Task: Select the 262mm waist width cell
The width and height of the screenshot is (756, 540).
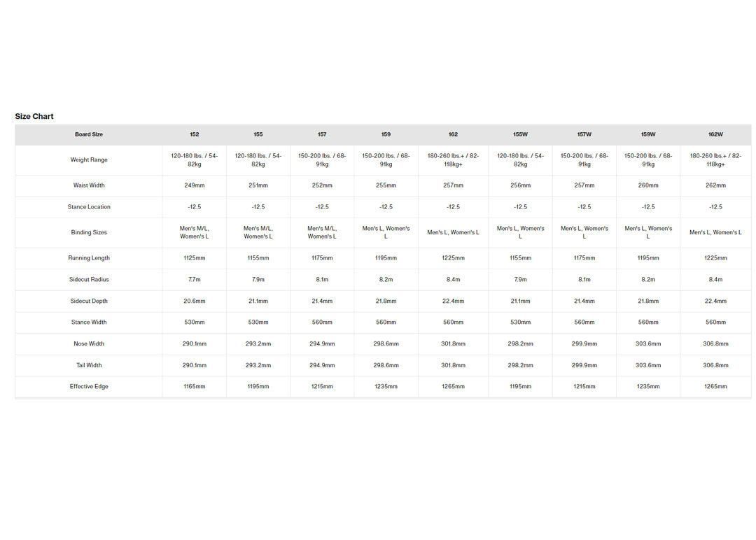Action: point(715,185)
